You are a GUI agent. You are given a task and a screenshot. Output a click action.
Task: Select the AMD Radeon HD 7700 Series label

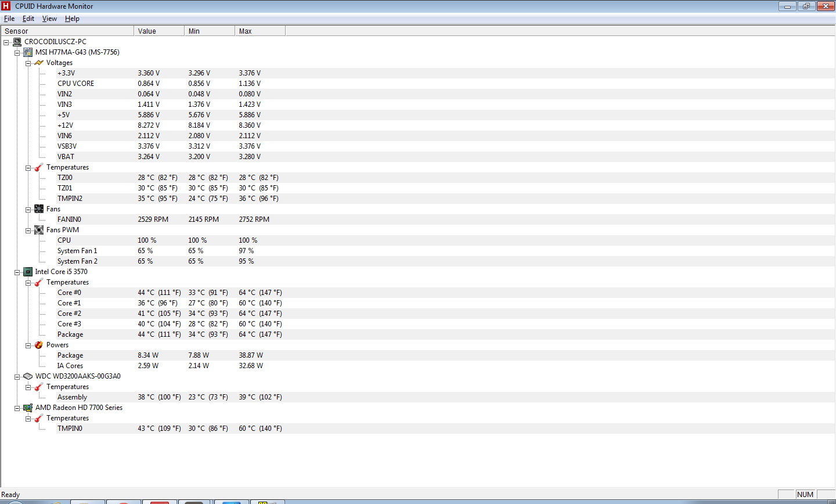point(79,408)
